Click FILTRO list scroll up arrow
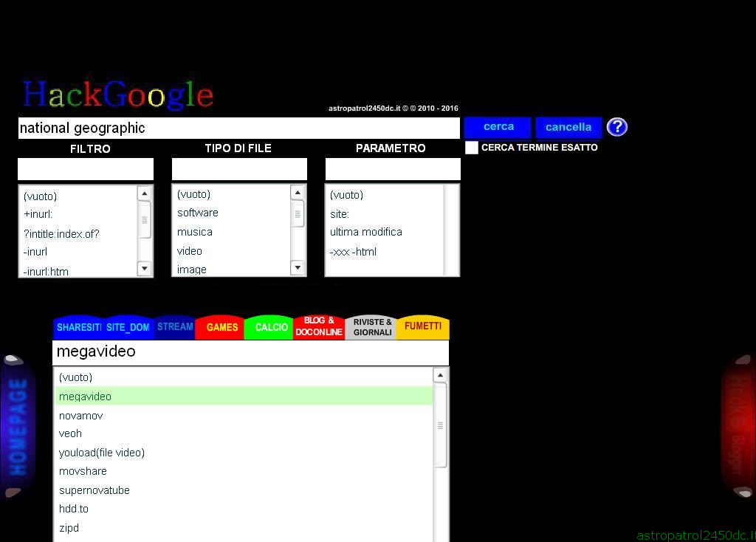Screen dimensions: 756x542 point(144,193)
